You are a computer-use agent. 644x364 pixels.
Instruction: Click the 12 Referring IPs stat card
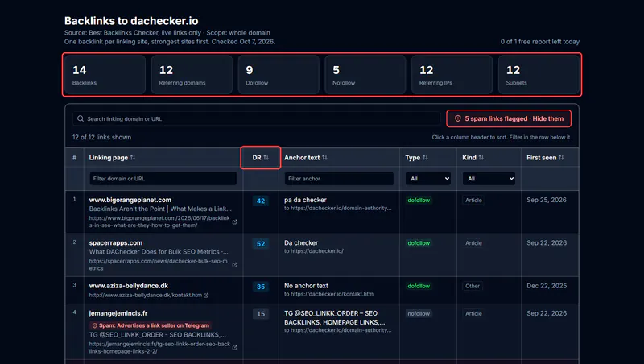452,75
